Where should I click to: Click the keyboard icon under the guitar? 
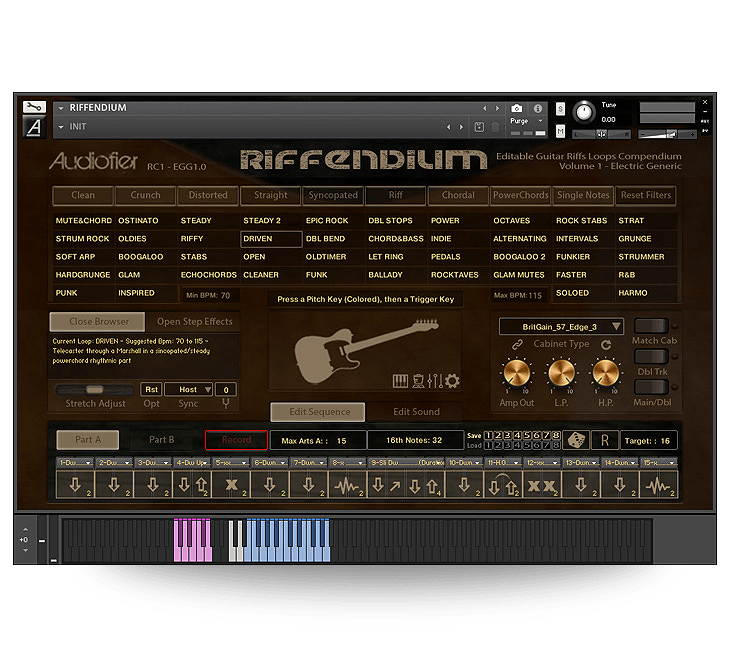point(400,381)
